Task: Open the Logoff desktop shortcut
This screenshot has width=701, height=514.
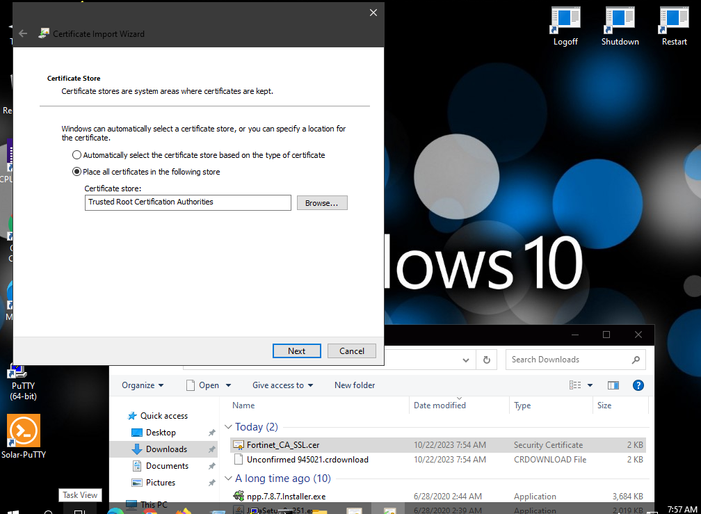Action: coord(566,26)
